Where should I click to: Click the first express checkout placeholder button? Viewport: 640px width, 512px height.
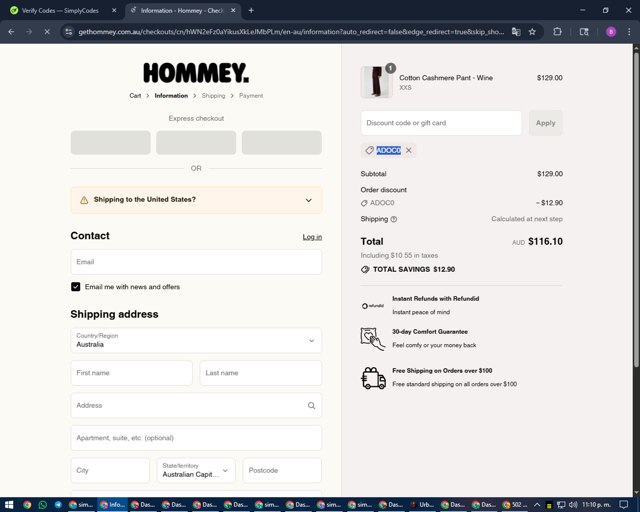111,142
